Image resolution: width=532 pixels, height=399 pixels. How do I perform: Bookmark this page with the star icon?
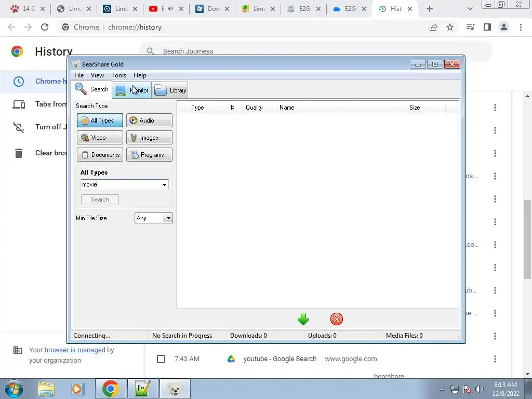pyautogui.click(x=450, y=27)
